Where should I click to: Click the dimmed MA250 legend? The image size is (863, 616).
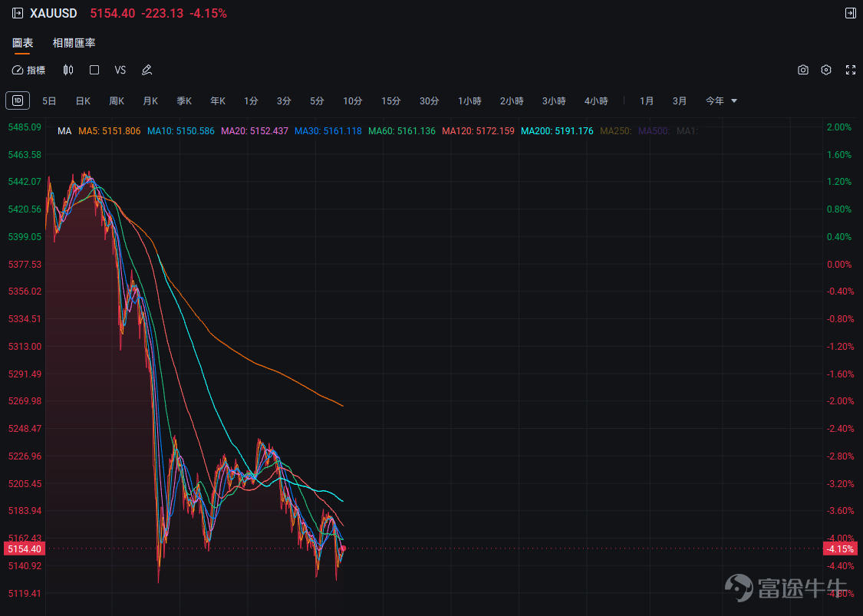tap(616, 131)
